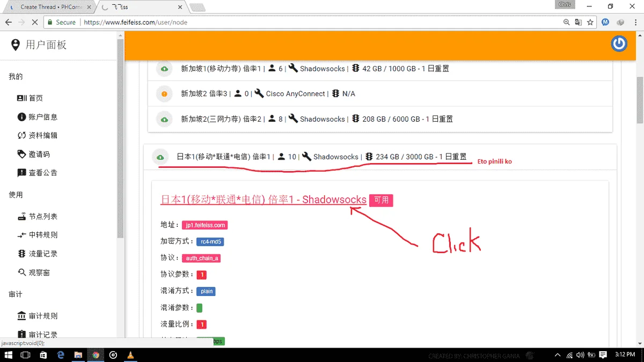The height and width of the screenshot is (362, 644).
Task: Click the traffic light icon in the 日本1 row
Action: click(x=369, y=157)
